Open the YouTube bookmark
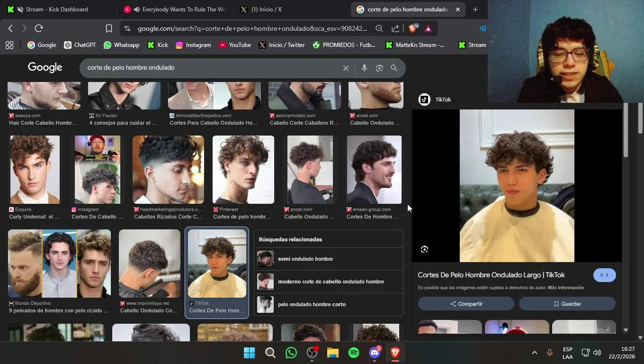The width and height of the screenshot is (644, 364). [235, 45]
